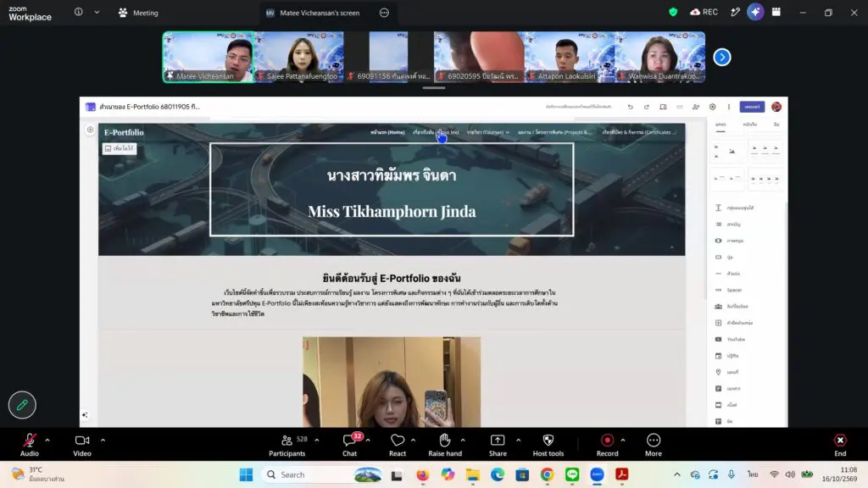Select the Insert tab in Sites sidebar
868x488 pixels.
click(x=721, y=125)
